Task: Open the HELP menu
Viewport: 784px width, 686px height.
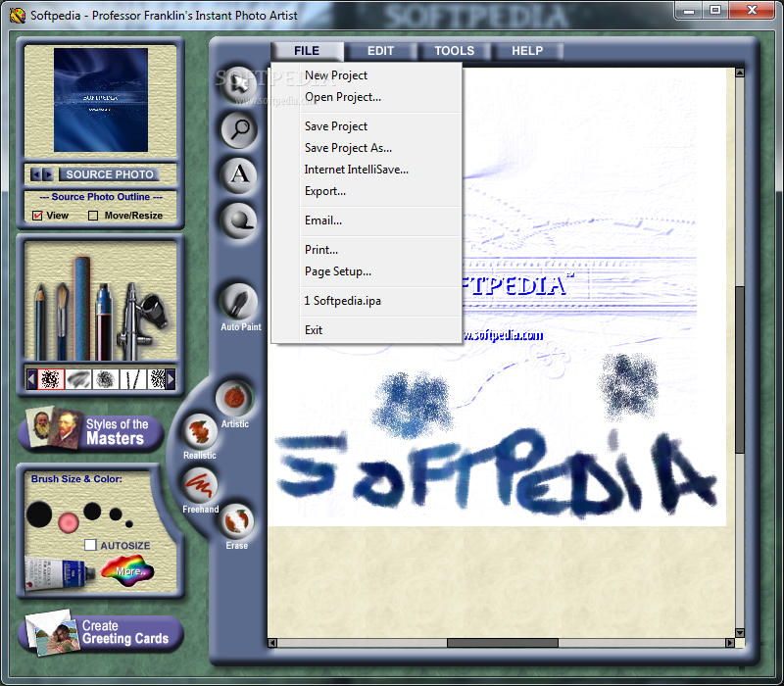Action: click(x=527, y=51)
